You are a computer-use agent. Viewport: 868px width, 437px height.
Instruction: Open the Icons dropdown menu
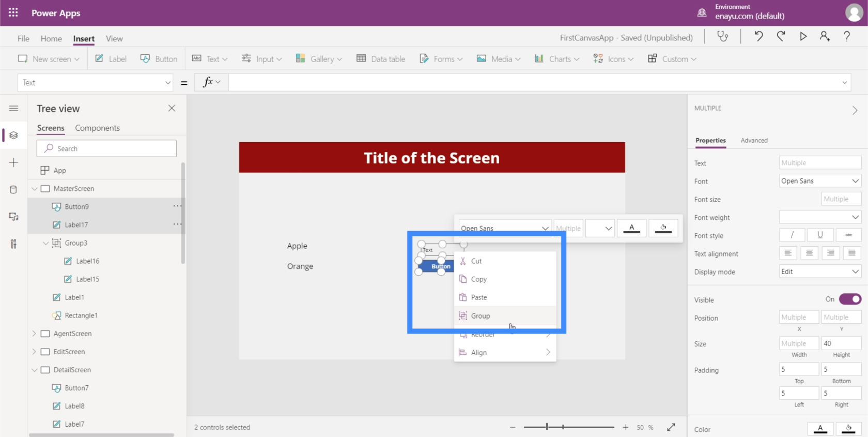pos(613,59)
